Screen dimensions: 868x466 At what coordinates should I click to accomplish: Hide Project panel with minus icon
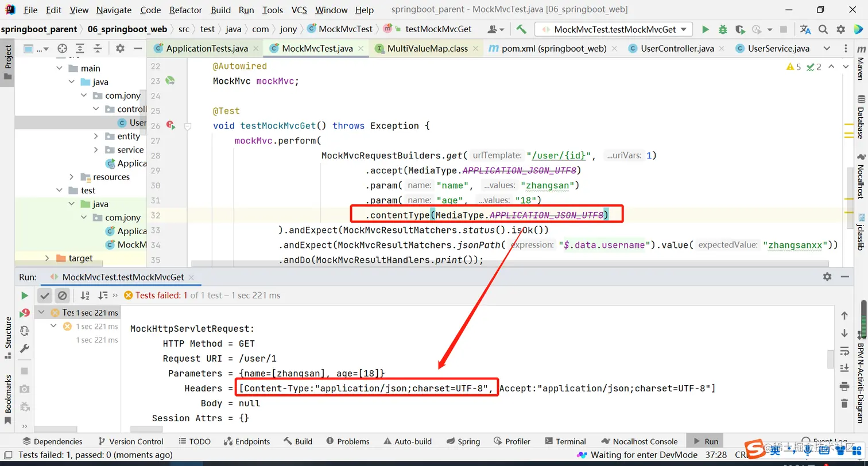[137, 49]
